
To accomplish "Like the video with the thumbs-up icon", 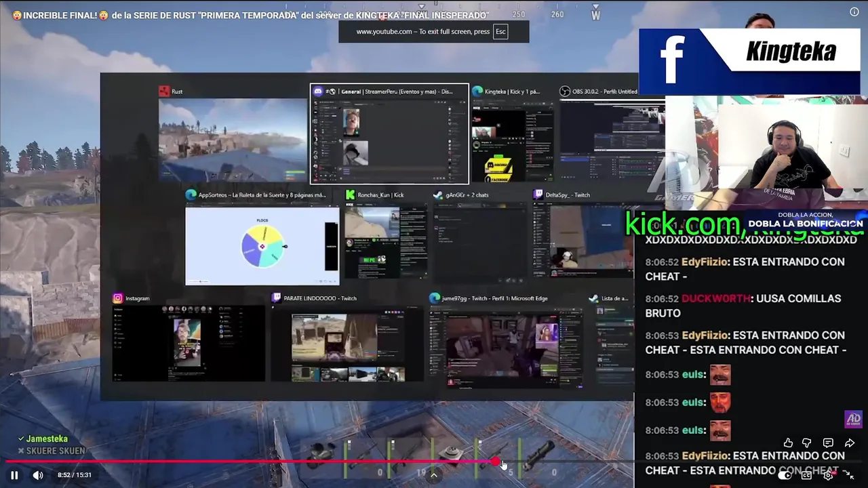I will tap(788, 443).
